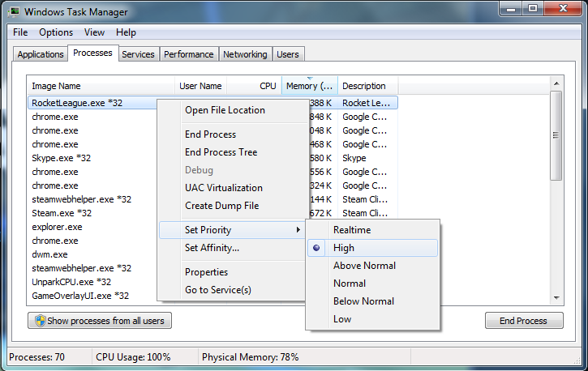
Task: Click Set Affinity... in context menu
Action: pos(212,248)
